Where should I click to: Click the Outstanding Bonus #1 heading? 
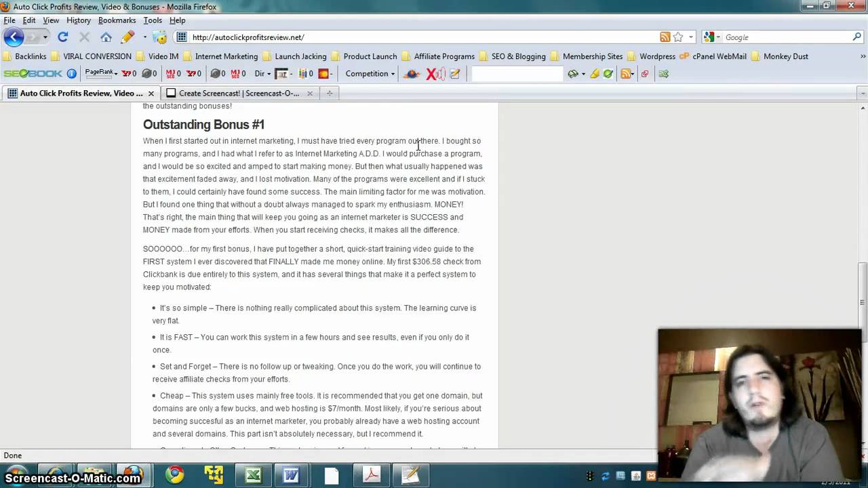(x=203, y=125)
